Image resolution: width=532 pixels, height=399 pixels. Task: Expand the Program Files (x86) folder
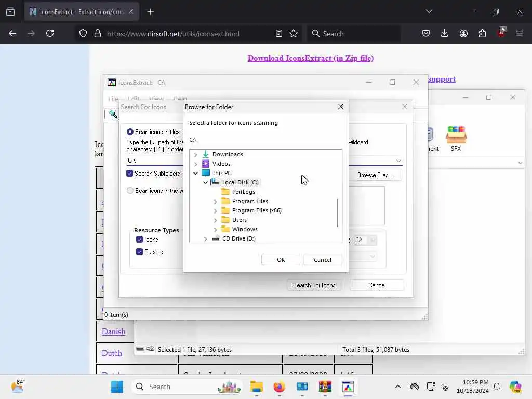pyautogui.click(x=216, y=211)
